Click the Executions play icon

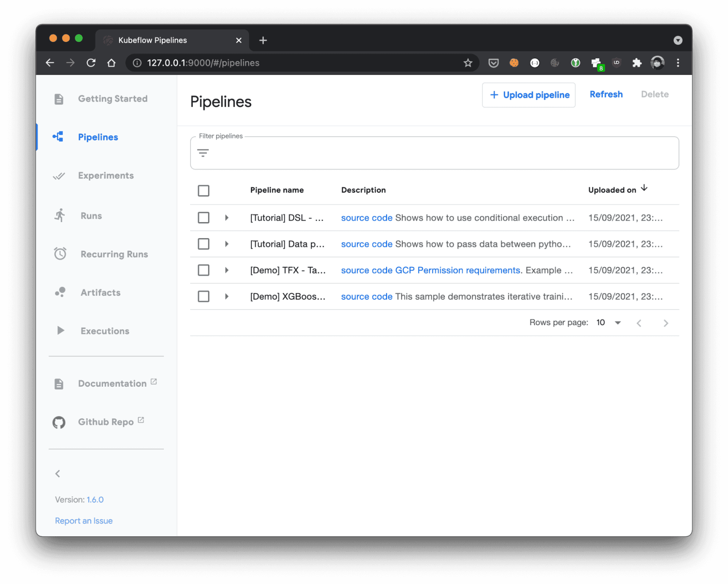pos(60,330)
